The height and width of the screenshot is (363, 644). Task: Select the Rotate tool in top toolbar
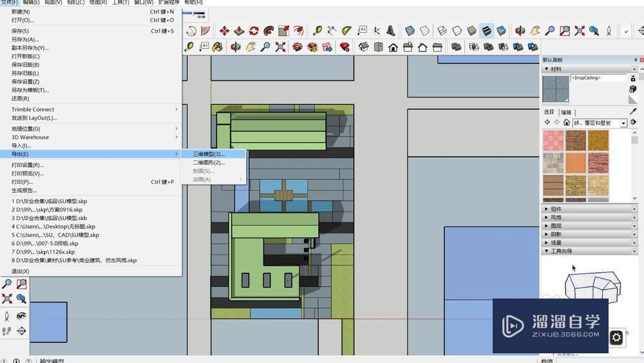254,31
